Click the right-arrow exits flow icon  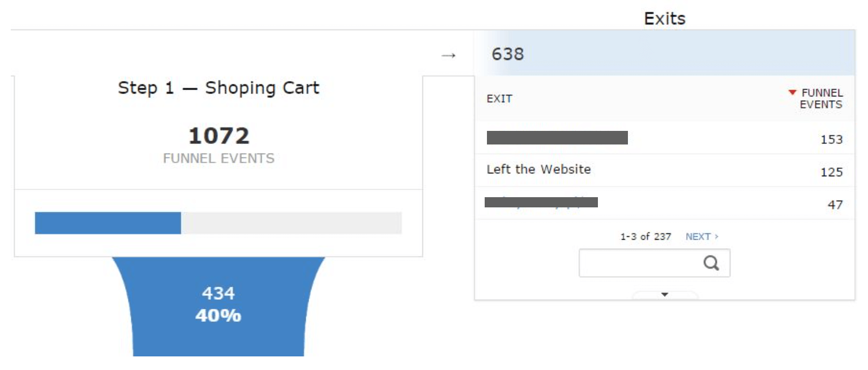point(448,56)
